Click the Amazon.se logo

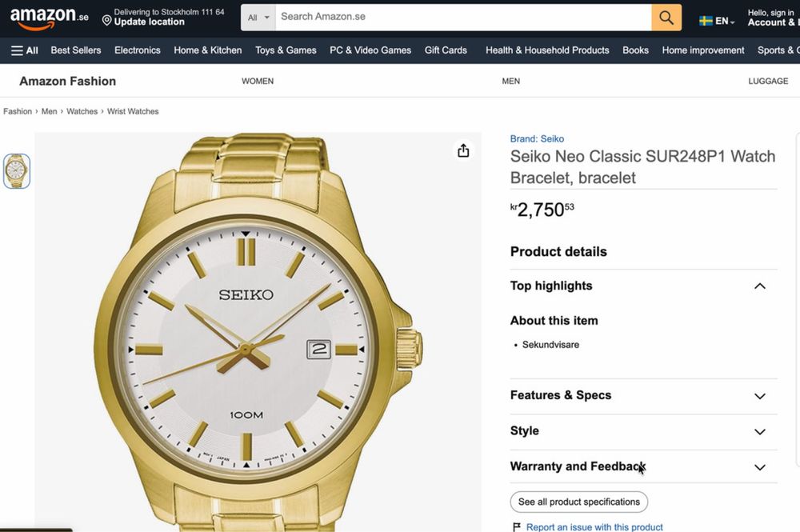pos(49,18)
